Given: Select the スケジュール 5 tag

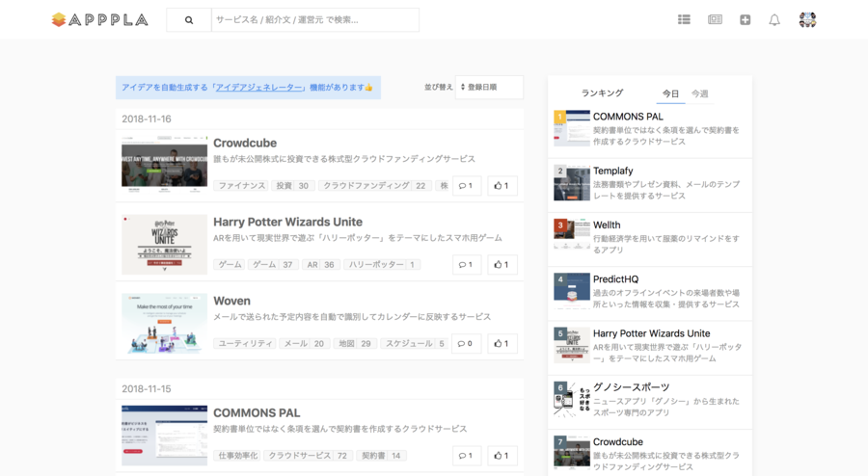Looking at the screenshot, I should pos(414,344).
